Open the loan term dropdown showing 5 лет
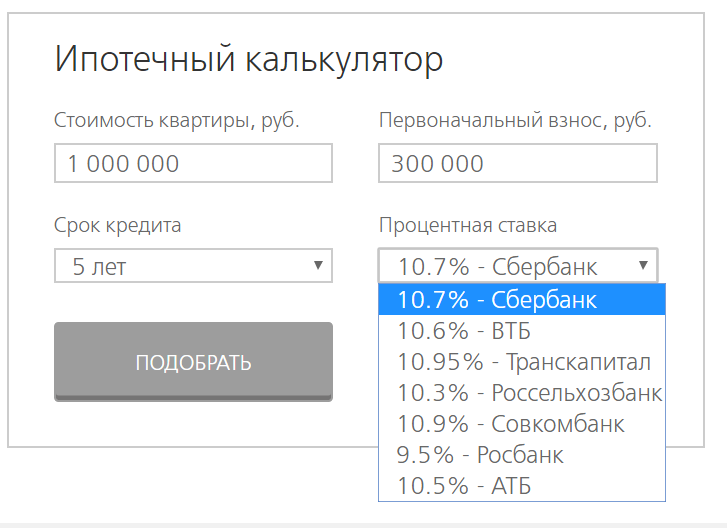This screenshot has width=727, height=528. [x=193, y=266]
